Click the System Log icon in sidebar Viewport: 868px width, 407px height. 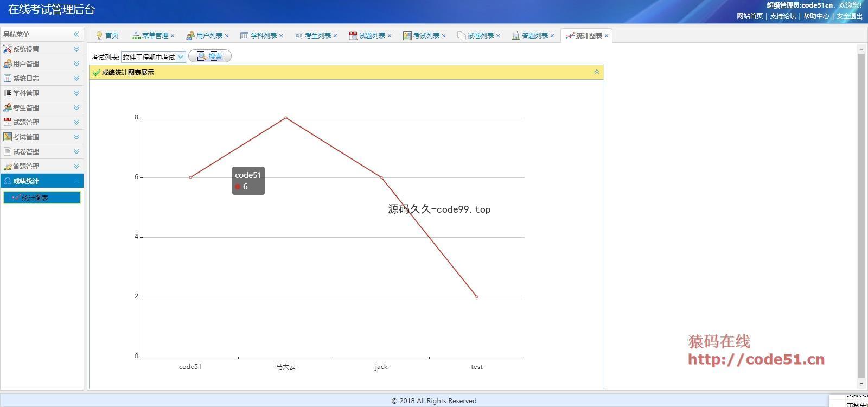click(7, 78)
